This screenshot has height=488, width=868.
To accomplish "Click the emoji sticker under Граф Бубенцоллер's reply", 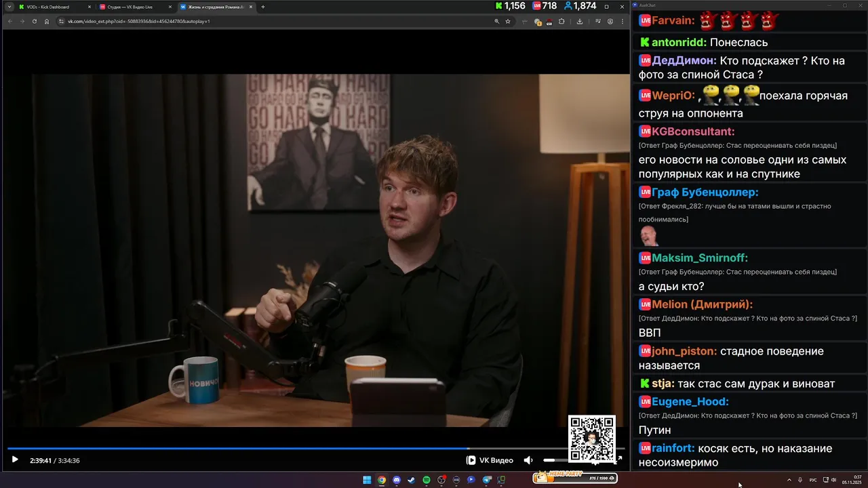I will (649, 236).
